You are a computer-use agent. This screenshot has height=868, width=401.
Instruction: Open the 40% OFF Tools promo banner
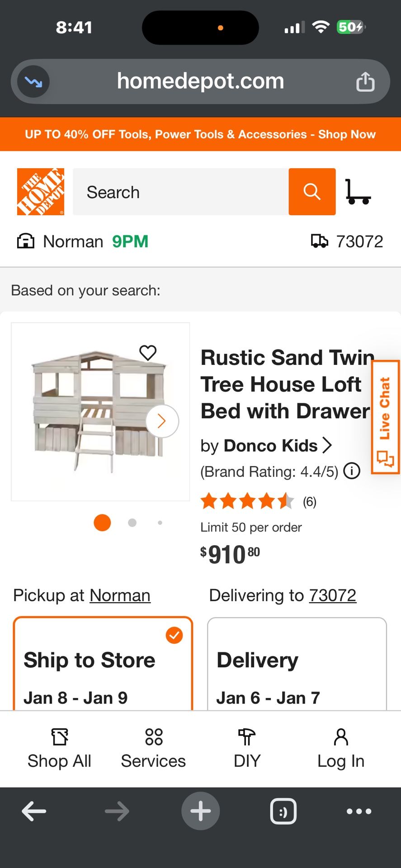pos(200,134)
